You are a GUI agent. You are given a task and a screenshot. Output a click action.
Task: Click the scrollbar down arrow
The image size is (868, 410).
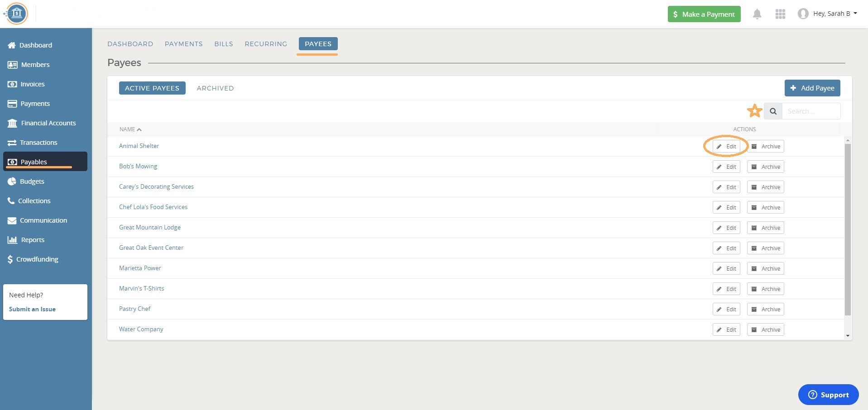(847, 335)
